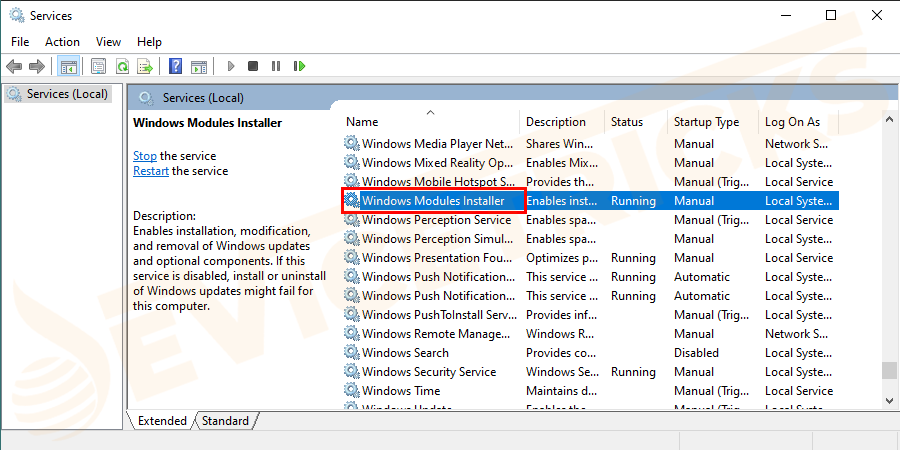This screenshot has height=450, width=900.
Task: Click Network S... logon of Windows Remote Manage
Action: pos(796,333)
